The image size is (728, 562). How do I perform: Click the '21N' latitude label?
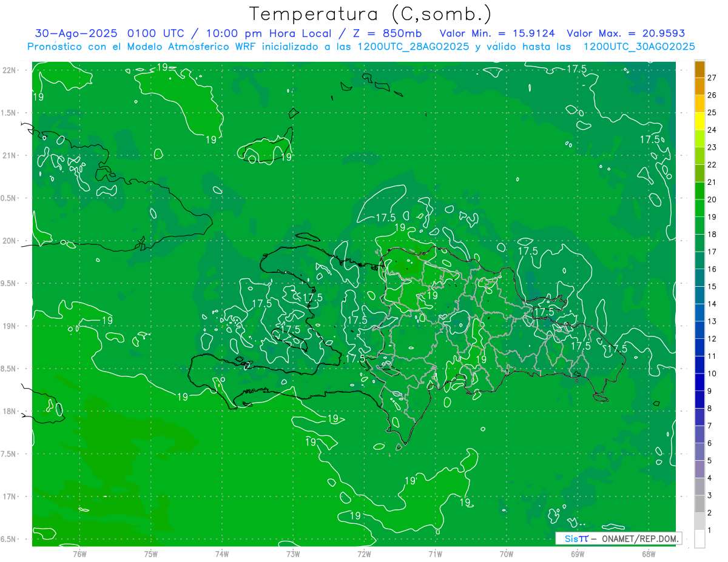point(9,155)
